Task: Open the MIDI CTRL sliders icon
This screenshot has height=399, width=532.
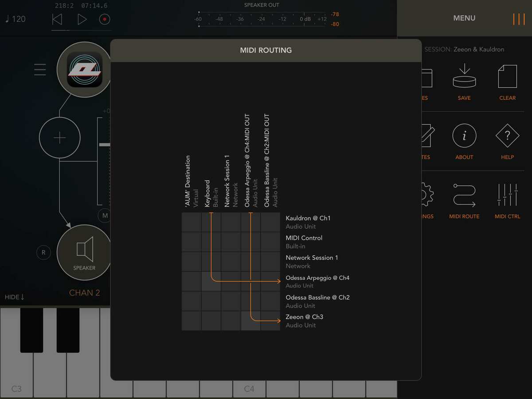Action: [507, 201]
